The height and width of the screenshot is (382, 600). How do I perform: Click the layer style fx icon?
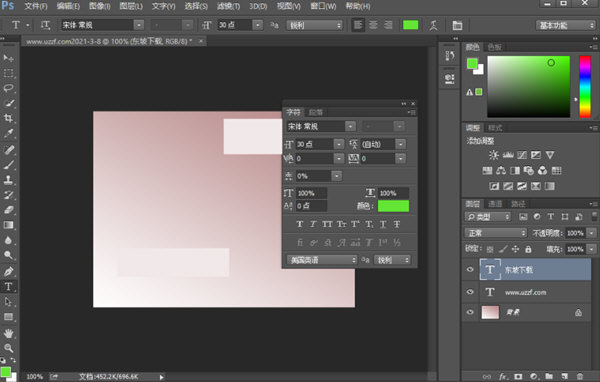[x=503, y=377]
